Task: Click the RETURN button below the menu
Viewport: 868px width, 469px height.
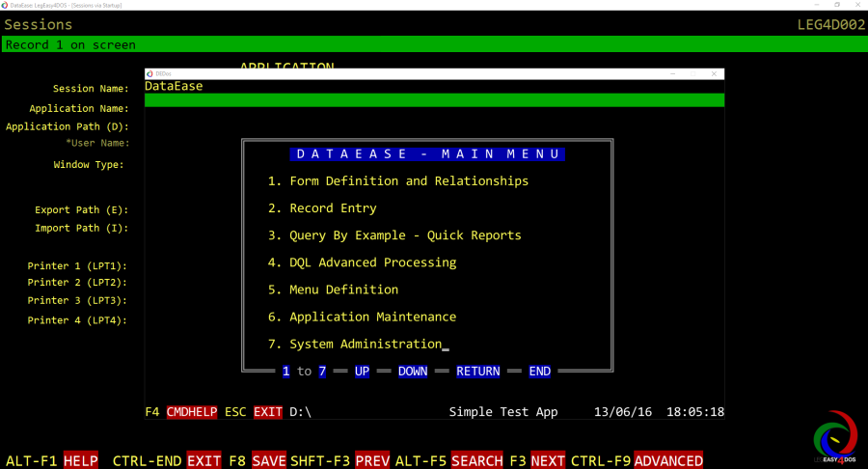Action: click(x=477, y=372)
